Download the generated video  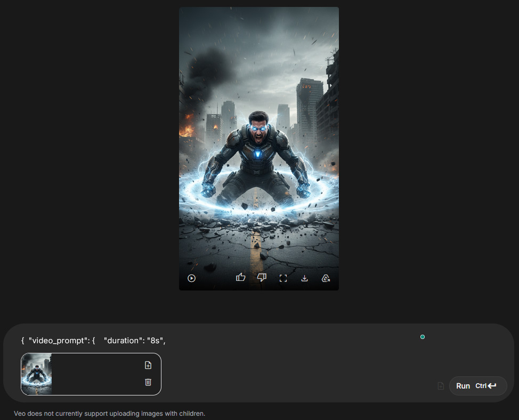point(305,278)
